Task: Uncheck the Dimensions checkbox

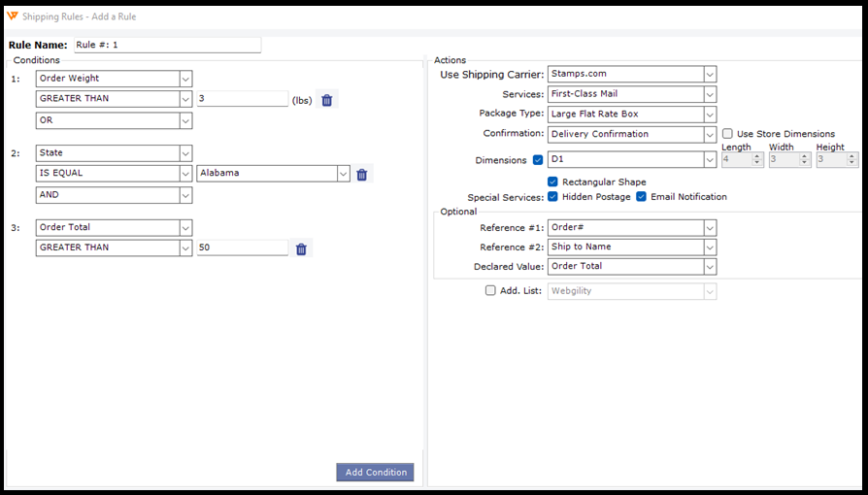Action: coord(538,160)
